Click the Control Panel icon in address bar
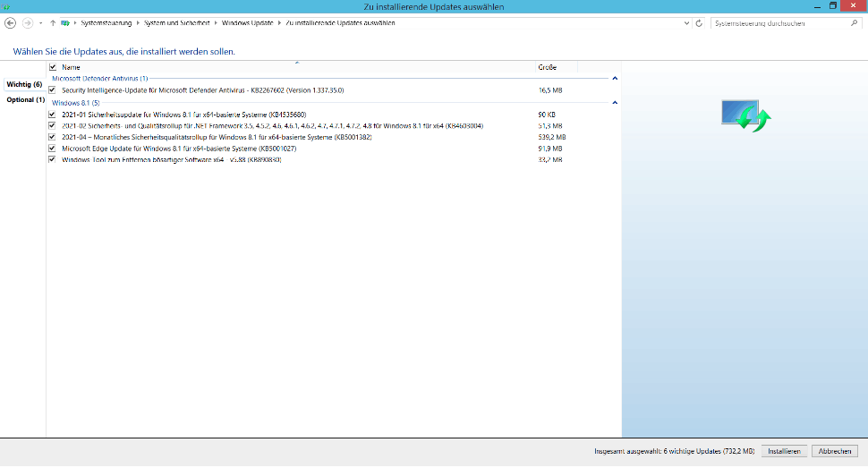This screenshot has height=468, width=868. coord(65,23)
